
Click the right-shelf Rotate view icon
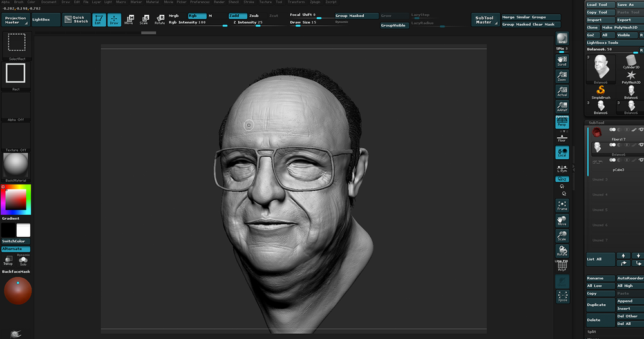[x=562, y=251]
